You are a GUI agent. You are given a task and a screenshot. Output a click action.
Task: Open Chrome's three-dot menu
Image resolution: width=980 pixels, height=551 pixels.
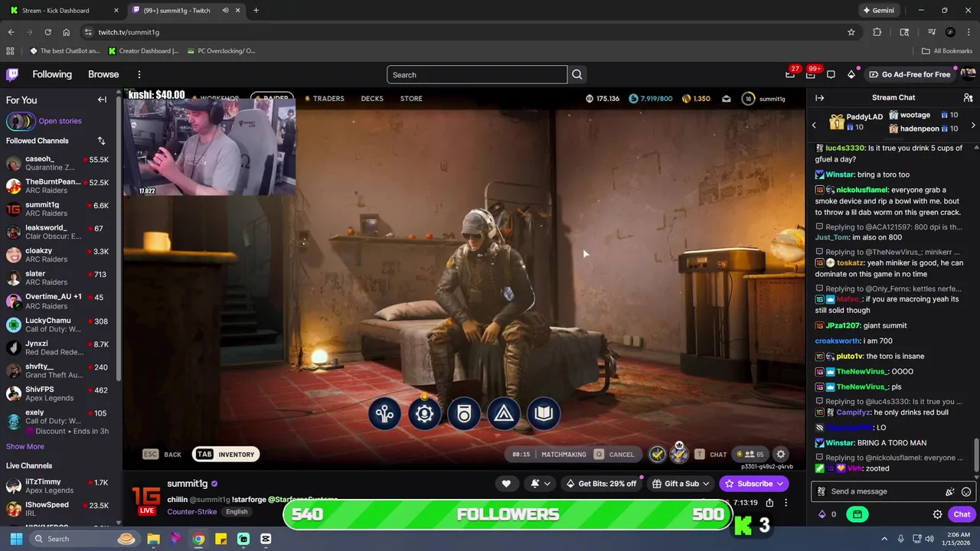click(969, 32)
